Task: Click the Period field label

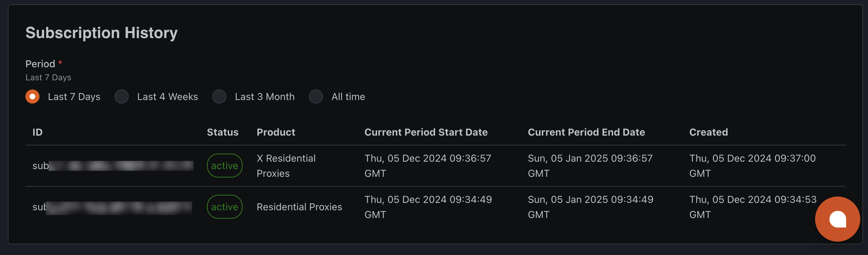Action: pos(40,64)
